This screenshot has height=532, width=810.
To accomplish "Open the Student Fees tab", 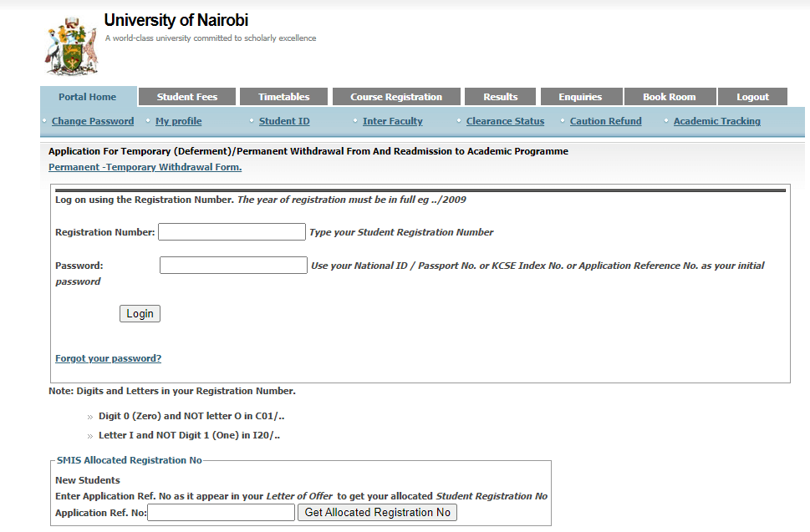I will 187,97.
